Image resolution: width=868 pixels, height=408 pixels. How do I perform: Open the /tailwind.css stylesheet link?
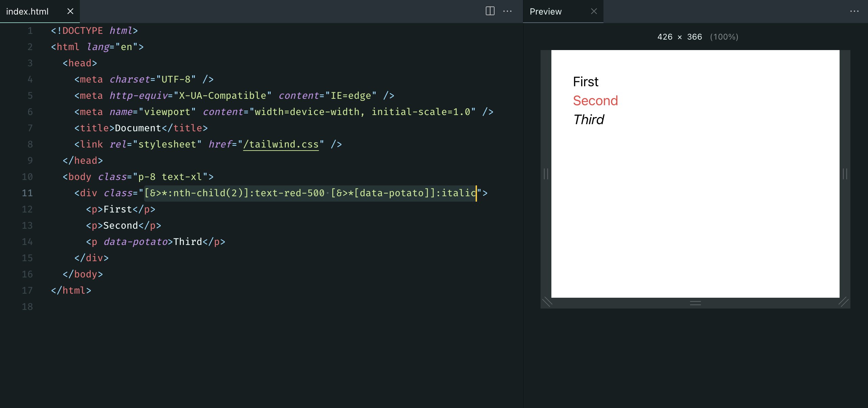pyautogui.click(x=281, y=144)
